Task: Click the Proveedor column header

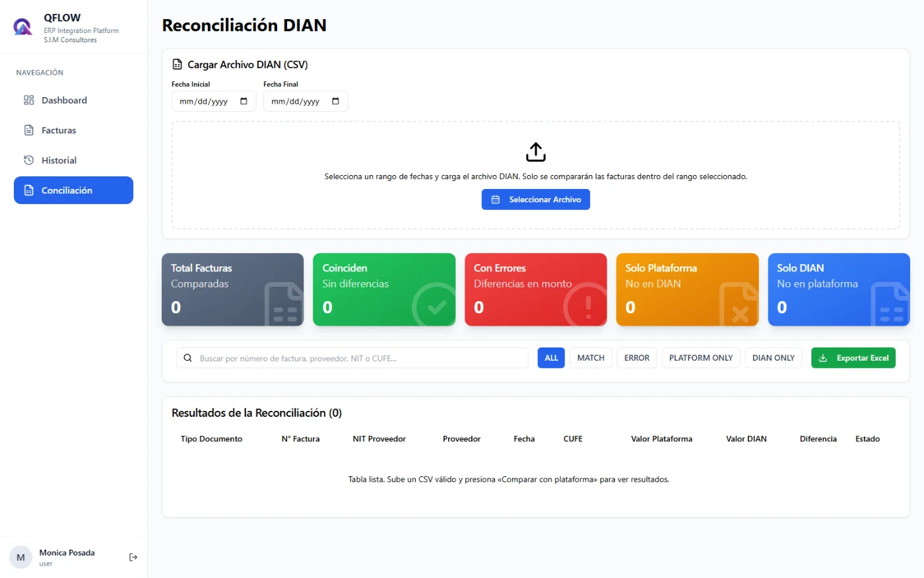Action: tap(461, 439)
